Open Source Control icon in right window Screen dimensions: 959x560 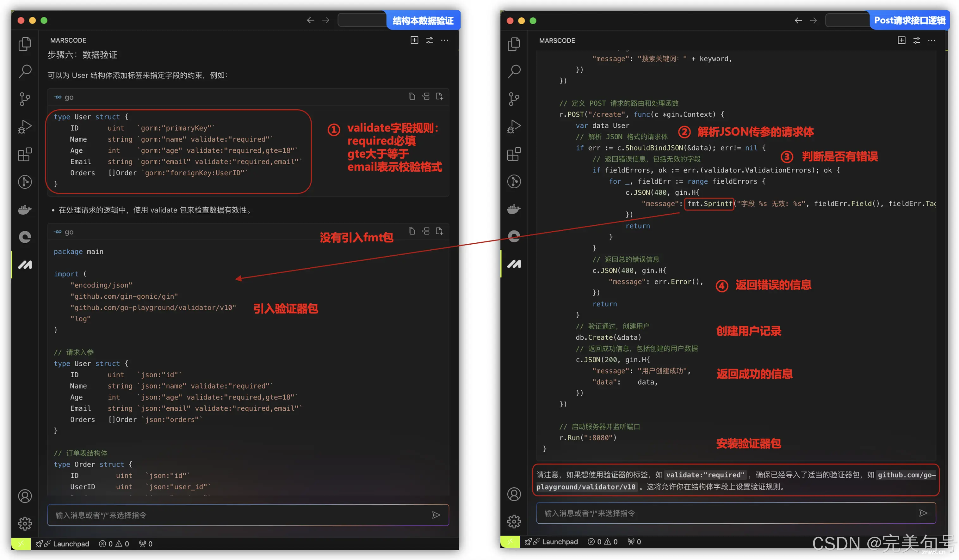tap(514, 99)
